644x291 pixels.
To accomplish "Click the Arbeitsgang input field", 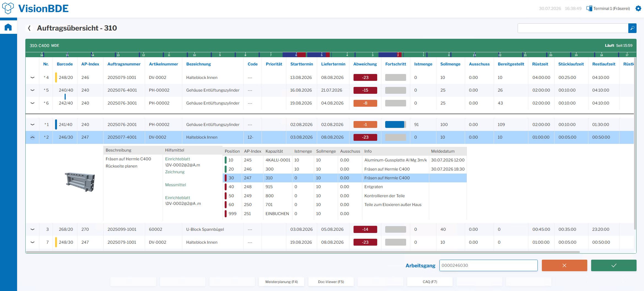I will click(x=488, y=265).
